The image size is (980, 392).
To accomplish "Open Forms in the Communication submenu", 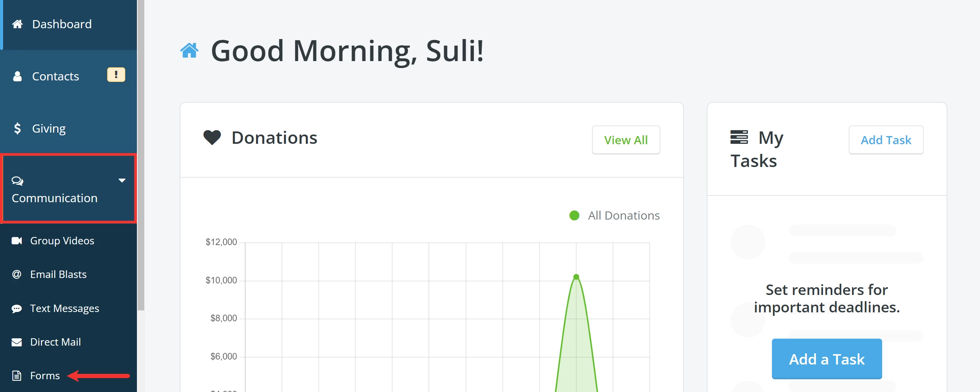I will click(68, 376).
